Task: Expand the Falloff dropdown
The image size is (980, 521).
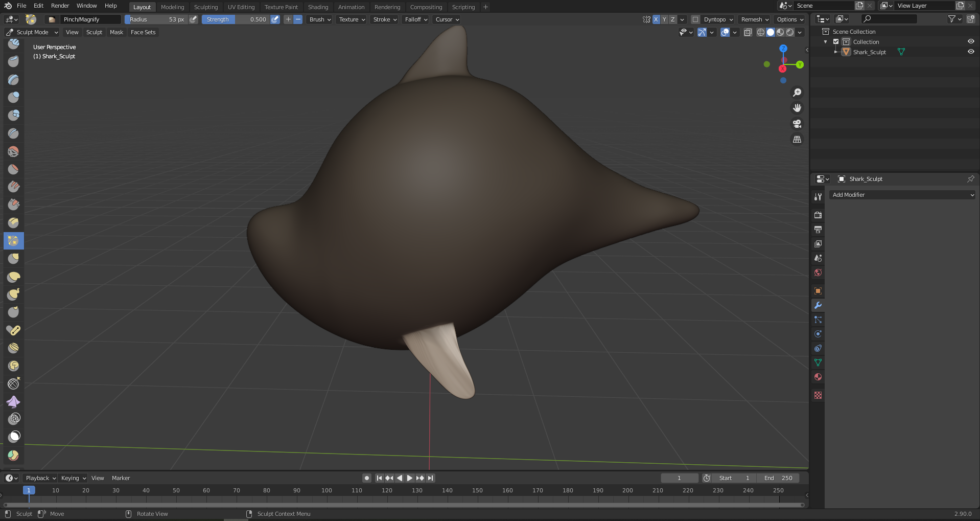Action: (x=416, y=19)
